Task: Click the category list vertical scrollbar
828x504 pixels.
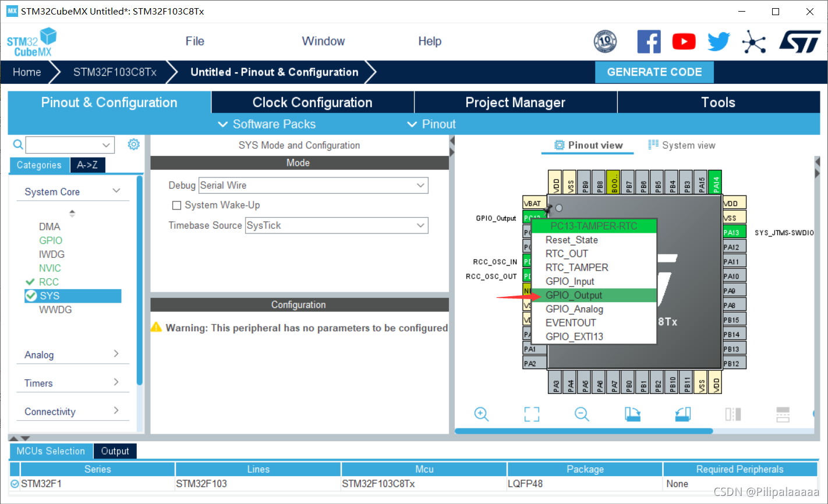Action: pyautogui.click(x=140, y=280)
